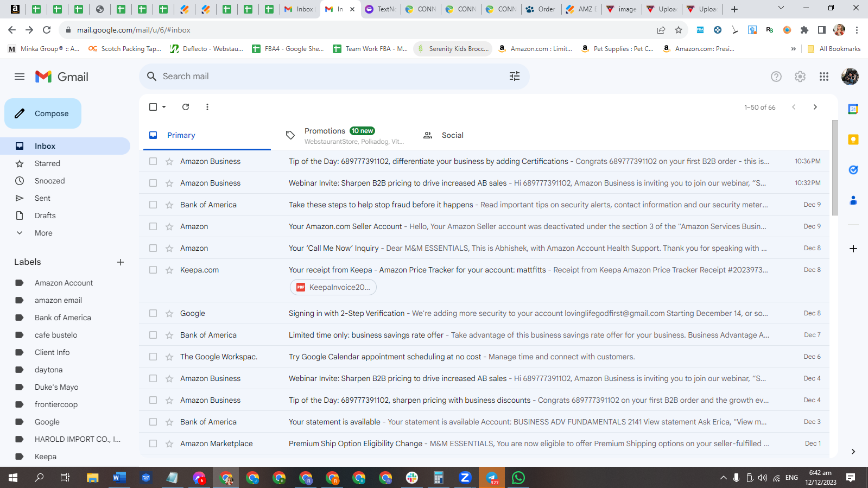Open the Google apps grid
Viewport: 868px width, 488px height.
coord(824,77)
